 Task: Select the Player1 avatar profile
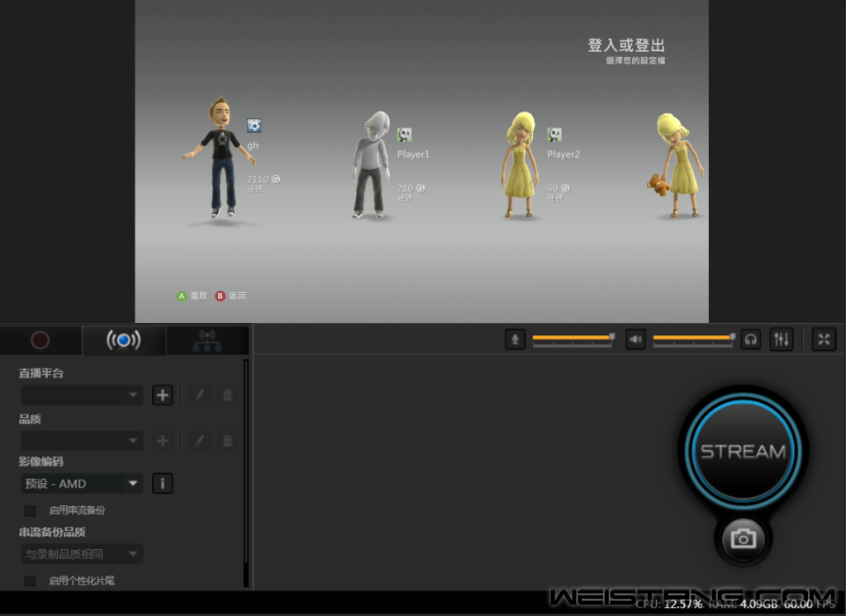[x=372, y=164]
